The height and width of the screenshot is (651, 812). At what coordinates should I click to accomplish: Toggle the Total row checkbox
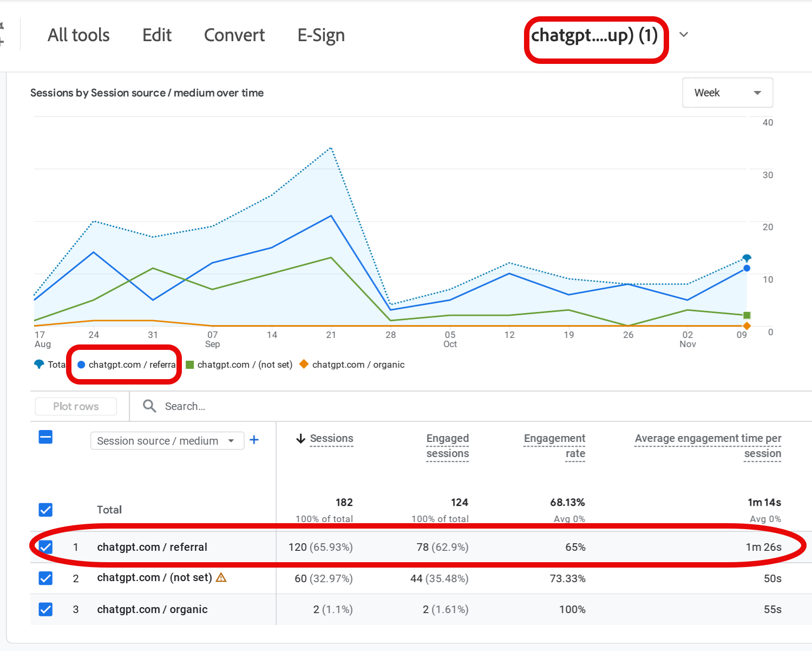tap(46, 510)
